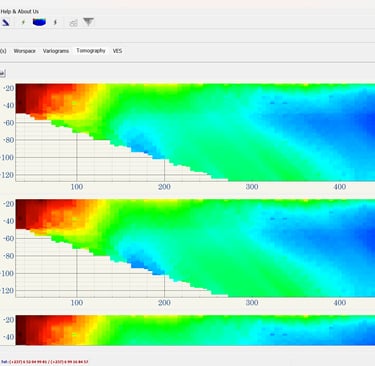Select the Tomography tab
Viewport: 375px width, 366px height.
[x=91, y=51]
